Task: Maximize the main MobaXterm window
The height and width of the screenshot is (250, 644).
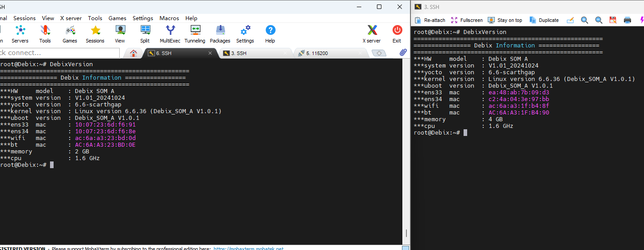Action: pyautogui.click(x=379, y=7)
